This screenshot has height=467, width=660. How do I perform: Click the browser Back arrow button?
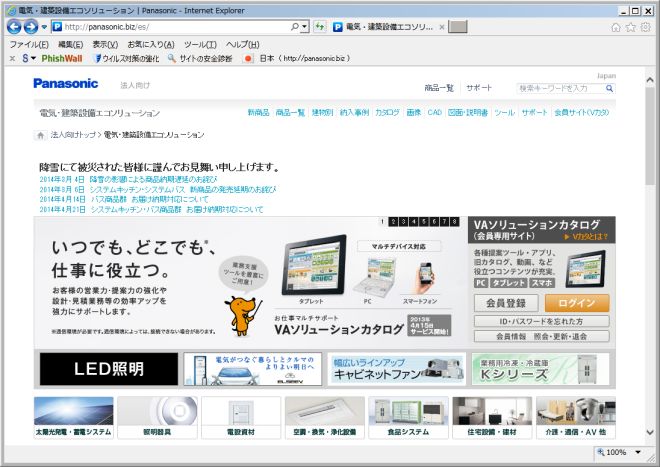coord(14,27)
